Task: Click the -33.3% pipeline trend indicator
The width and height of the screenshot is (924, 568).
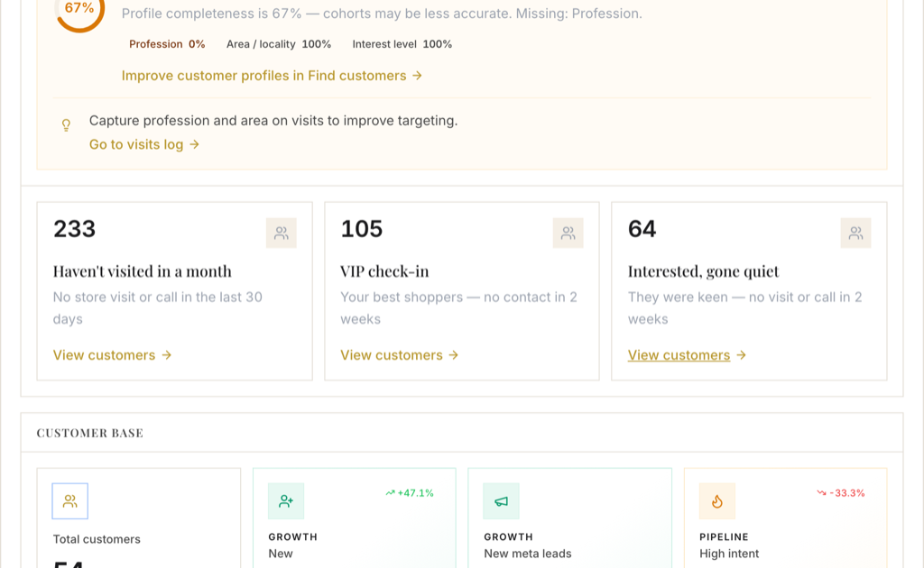Action: pos(841,492)
